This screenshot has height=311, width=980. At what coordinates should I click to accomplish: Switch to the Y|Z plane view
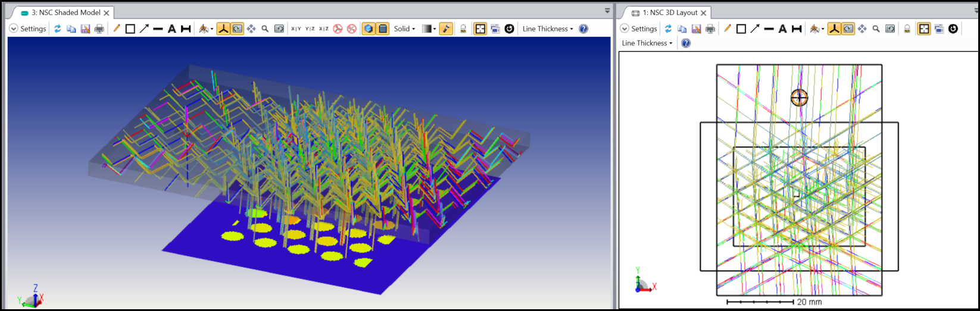[x=310, y=29]
